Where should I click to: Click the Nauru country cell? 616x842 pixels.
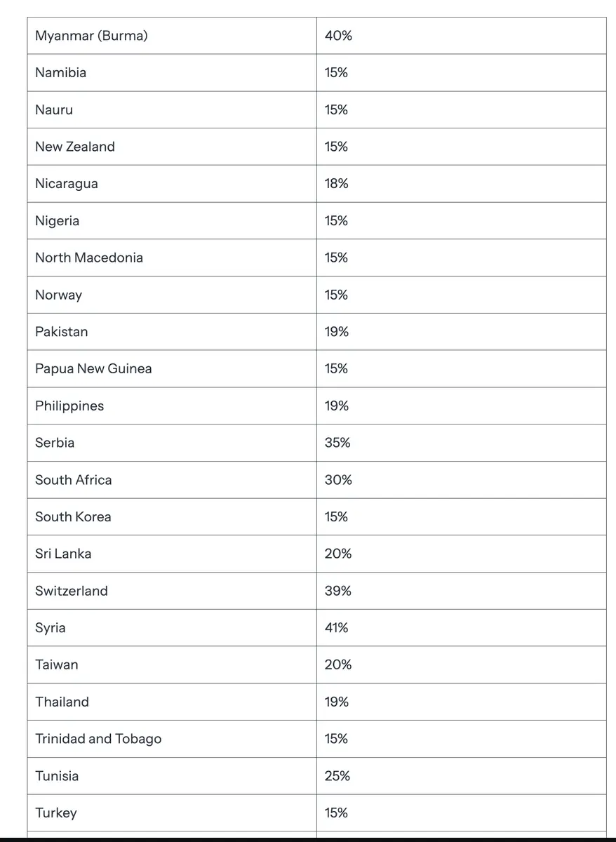172,109
